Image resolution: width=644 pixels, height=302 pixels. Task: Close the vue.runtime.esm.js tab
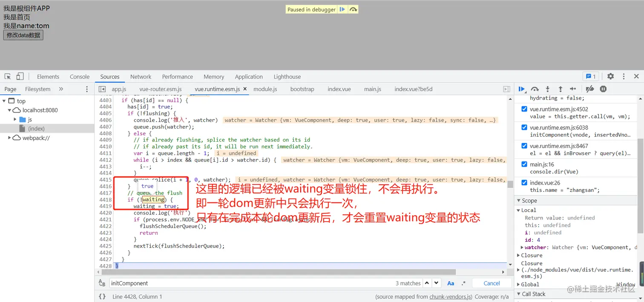click(x=245, y=89)
